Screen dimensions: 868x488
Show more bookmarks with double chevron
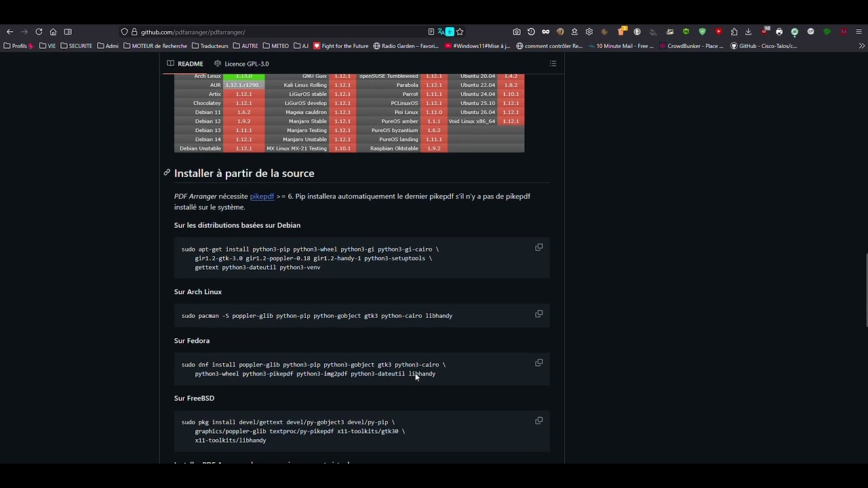[x=862, y=46]
